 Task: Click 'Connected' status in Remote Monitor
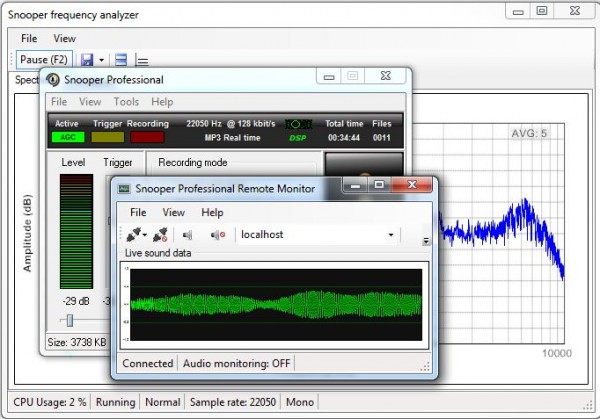(x=148, y=364)
